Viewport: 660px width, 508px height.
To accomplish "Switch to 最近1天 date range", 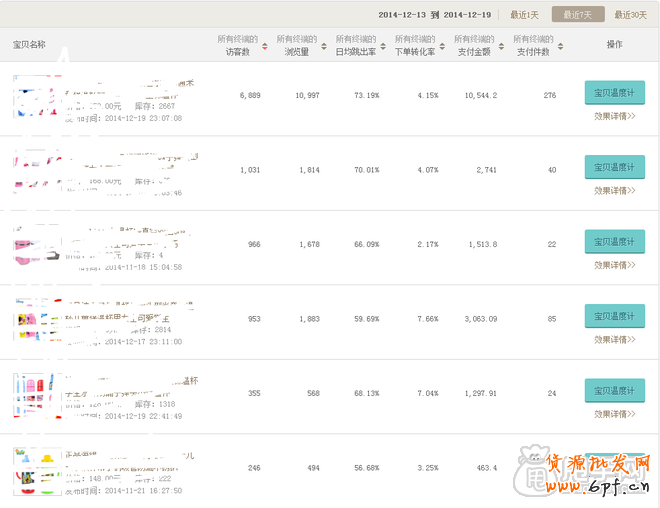I will (x=524, y=15).
